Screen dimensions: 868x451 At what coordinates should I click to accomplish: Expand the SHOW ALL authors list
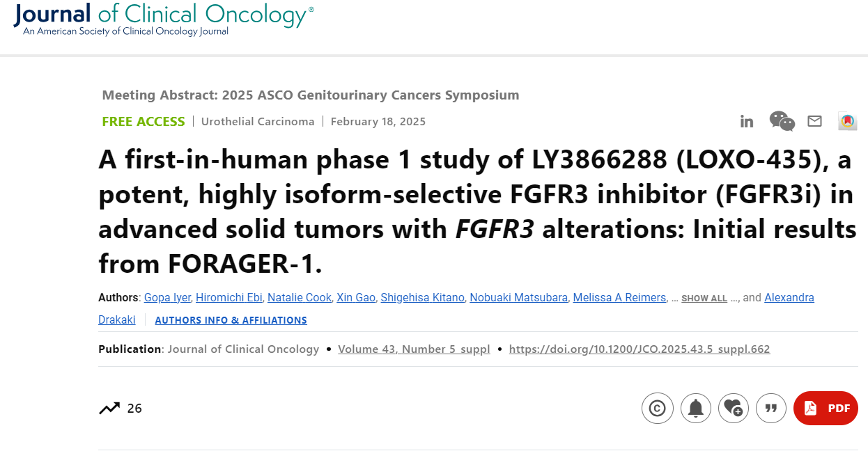pos(704,299)
